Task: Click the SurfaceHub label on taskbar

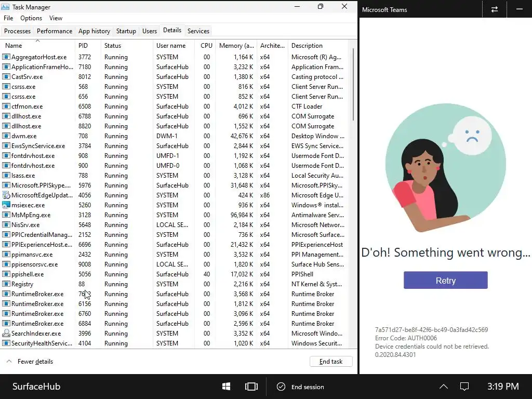Action: [x=36, y=387]
